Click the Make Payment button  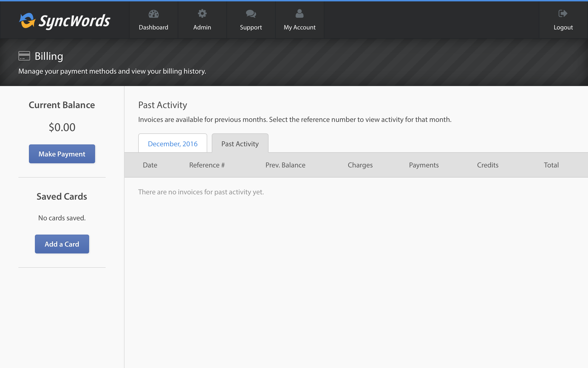point(62,154)
